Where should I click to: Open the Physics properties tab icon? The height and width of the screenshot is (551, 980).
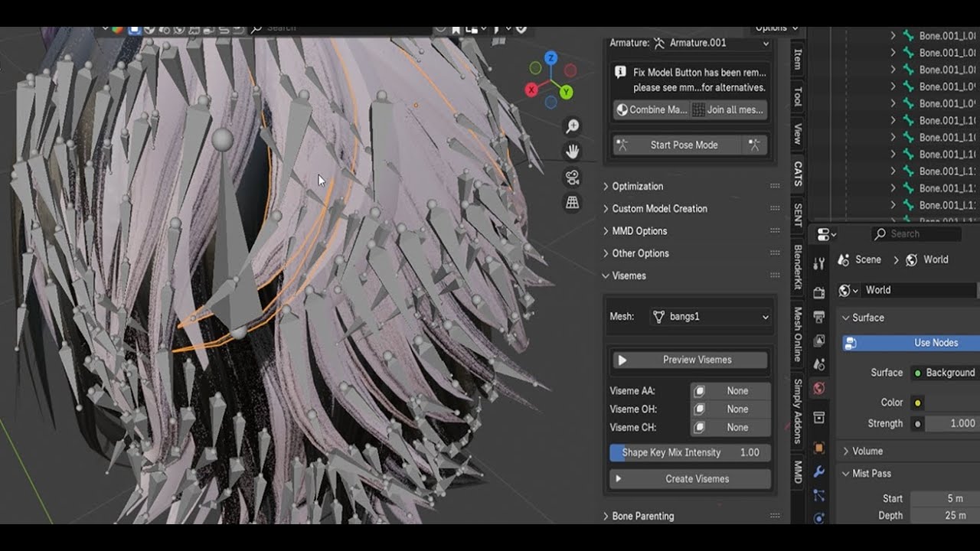pyautogui.click(x=818, y=517)
